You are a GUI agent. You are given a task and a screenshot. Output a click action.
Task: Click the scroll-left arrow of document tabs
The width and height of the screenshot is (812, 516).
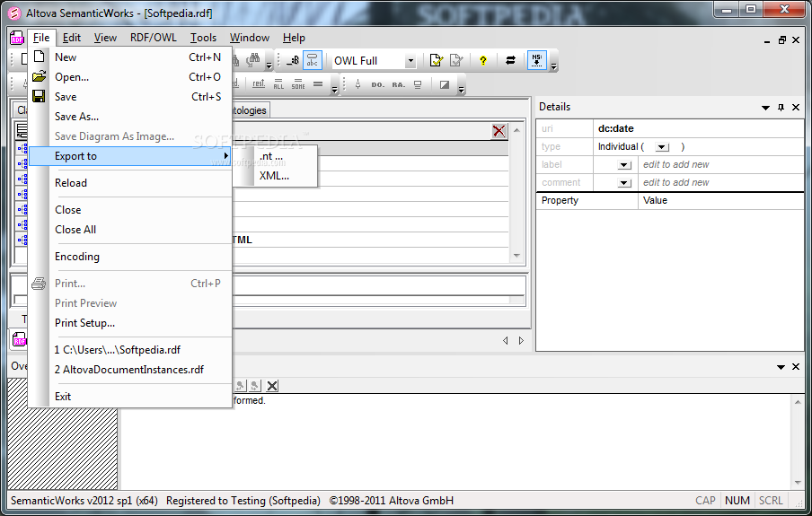[506, 340]
